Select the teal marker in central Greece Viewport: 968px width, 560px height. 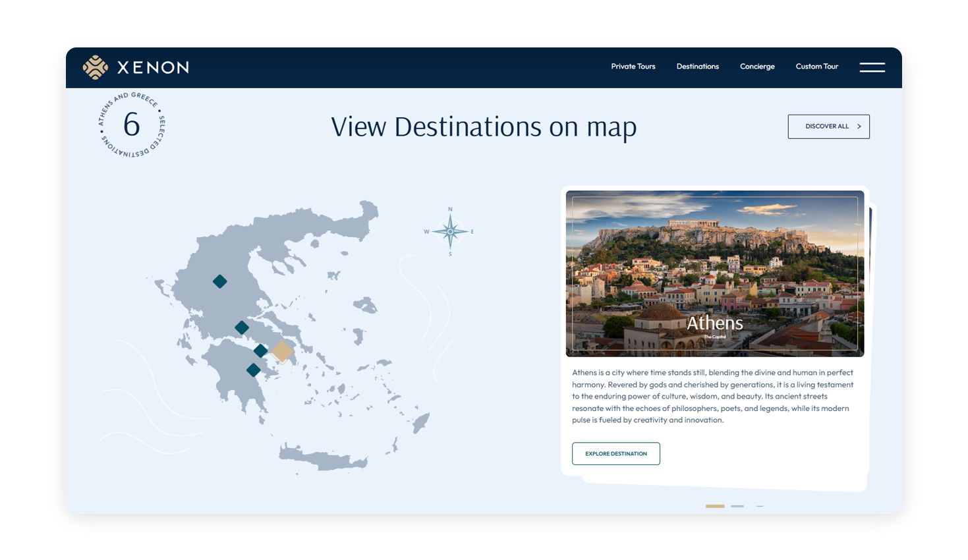click(x=242, y=327)
